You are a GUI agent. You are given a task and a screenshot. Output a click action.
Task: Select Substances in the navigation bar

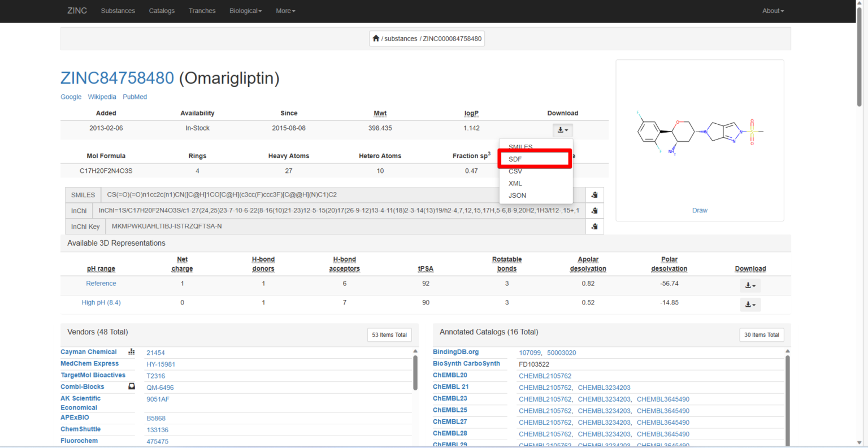coord(118,11)
